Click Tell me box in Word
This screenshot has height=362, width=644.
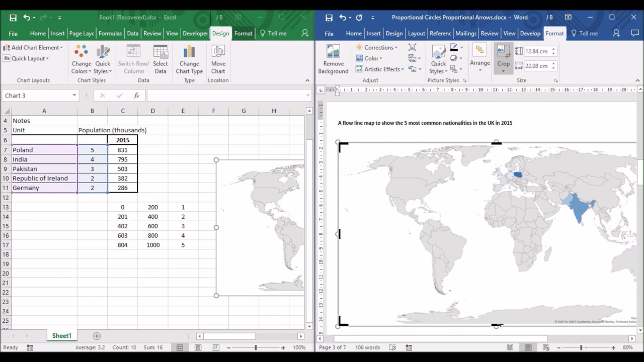584,33
